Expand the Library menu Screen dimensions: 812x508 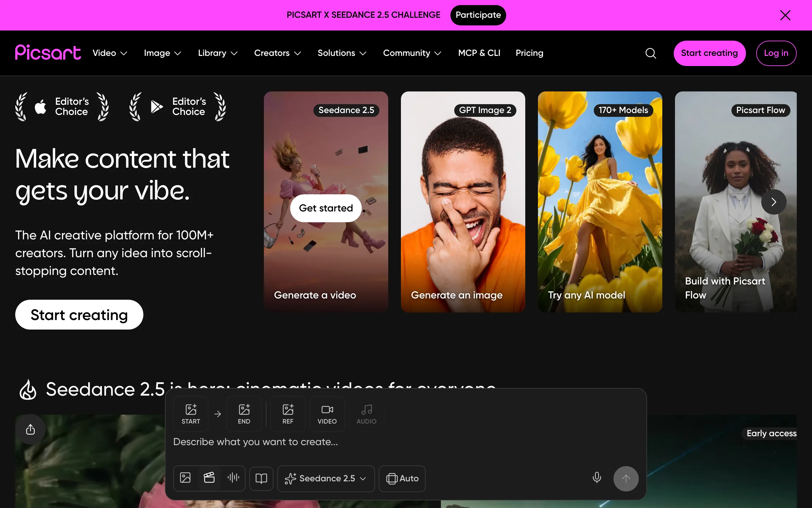click(x=218, y=53)
